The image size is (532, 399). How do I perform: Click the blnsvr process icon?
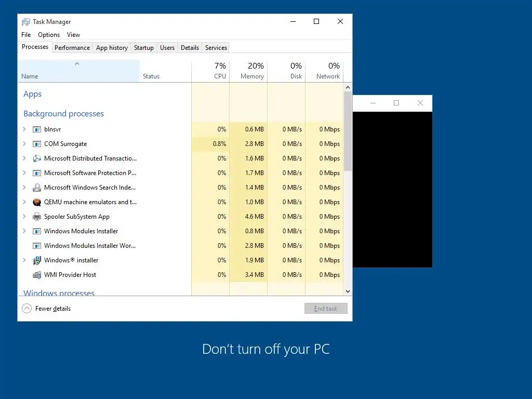click(37, 129)
